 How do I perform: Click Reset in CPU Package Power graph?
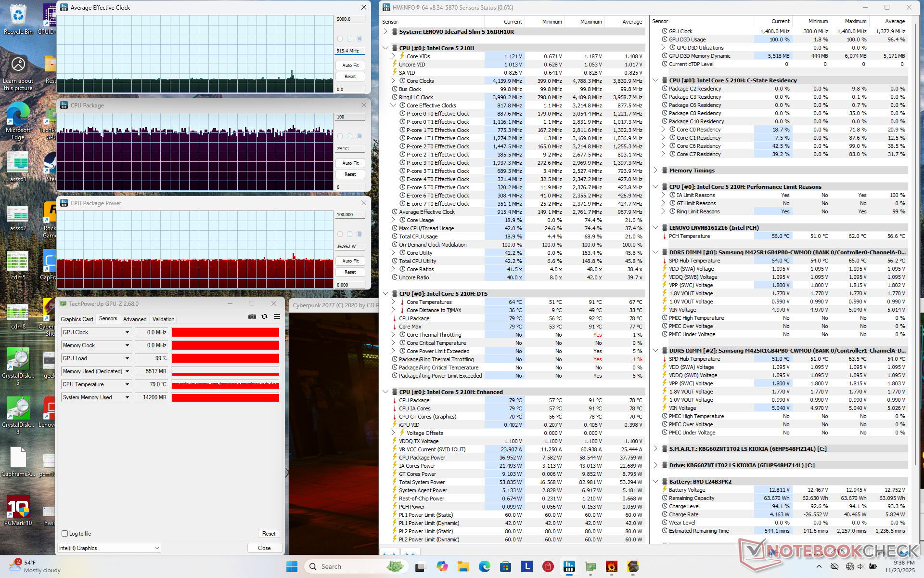[x=350, y=272]
